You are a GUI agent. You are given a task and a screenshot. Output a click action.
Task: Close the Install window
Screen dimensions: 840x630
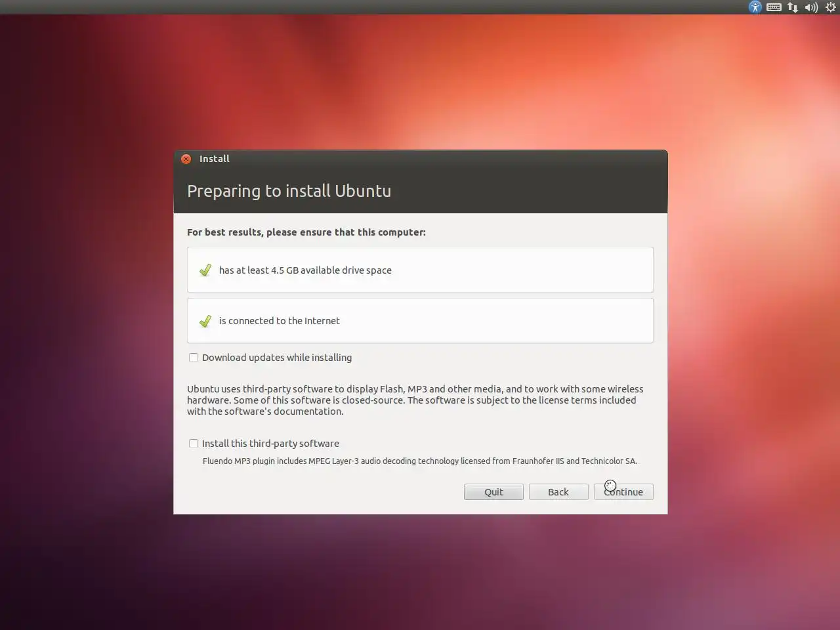(x=186, y=159)
